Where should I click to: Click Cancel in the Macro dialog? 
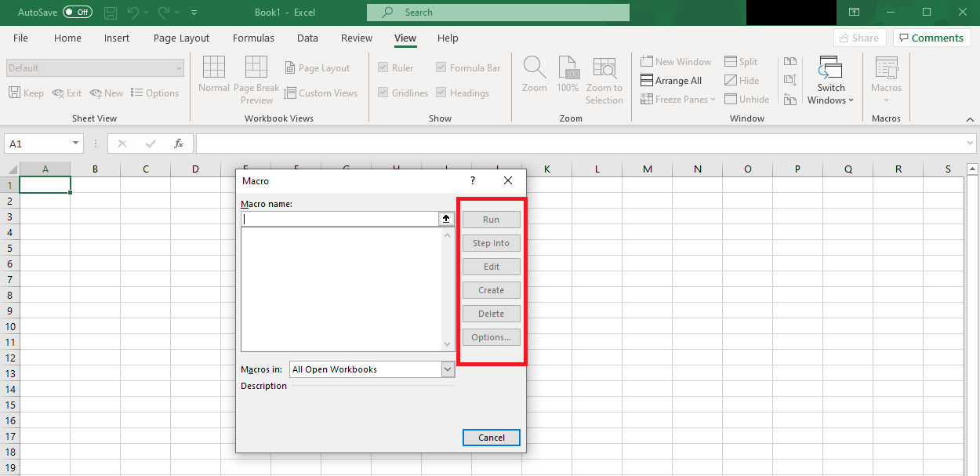(x=492, y=438)
